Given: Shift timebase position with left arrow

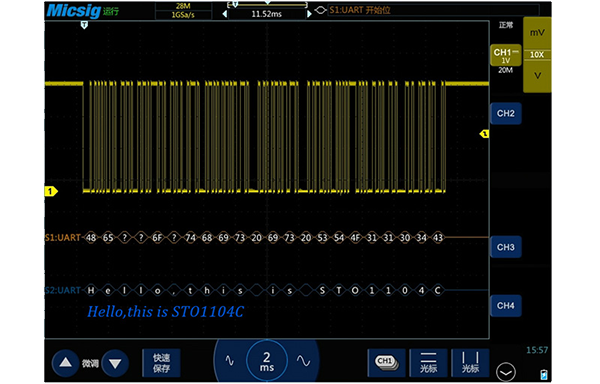Looking at the screenshot, I should [225, 14].
